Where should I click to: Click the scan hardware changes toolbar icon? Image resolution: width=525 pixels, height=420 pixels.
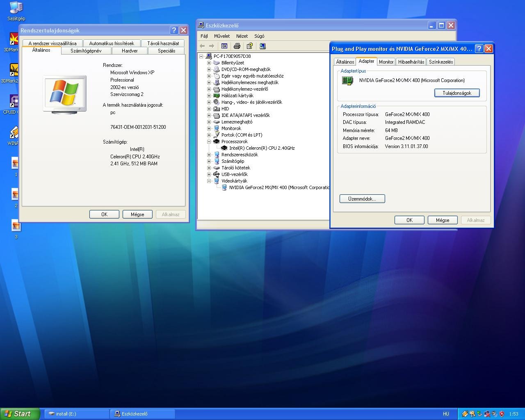(262, 46)
